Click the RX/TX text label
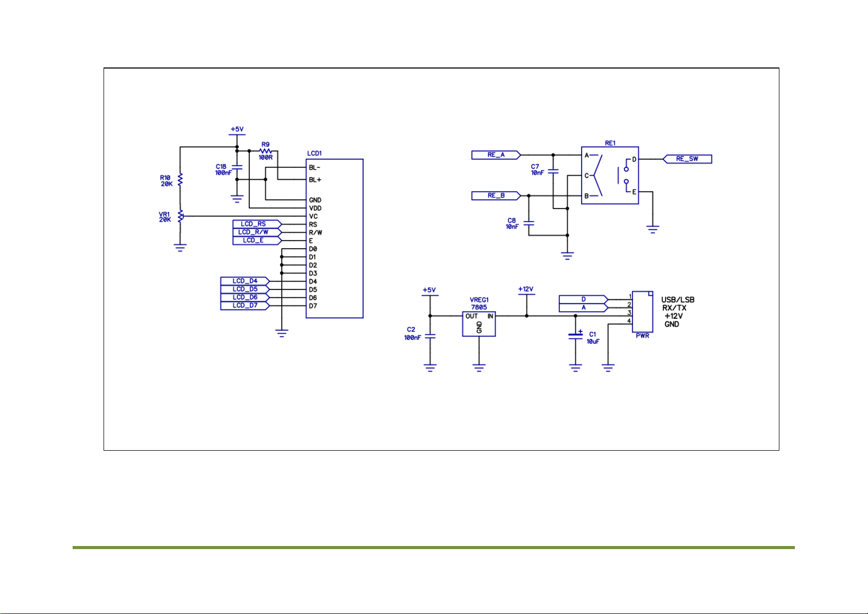 tap(674, 308)
